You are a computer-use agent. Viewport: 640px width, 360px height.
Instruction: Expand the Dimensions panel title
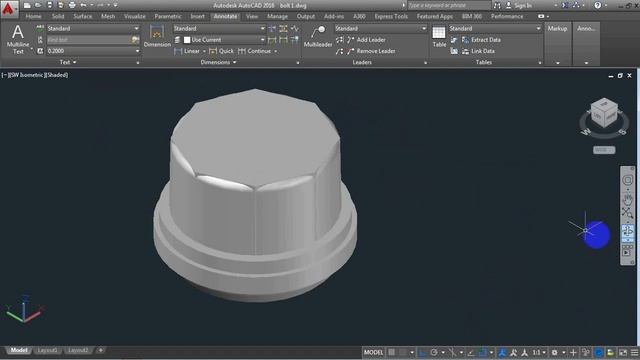tap(218, 62)
